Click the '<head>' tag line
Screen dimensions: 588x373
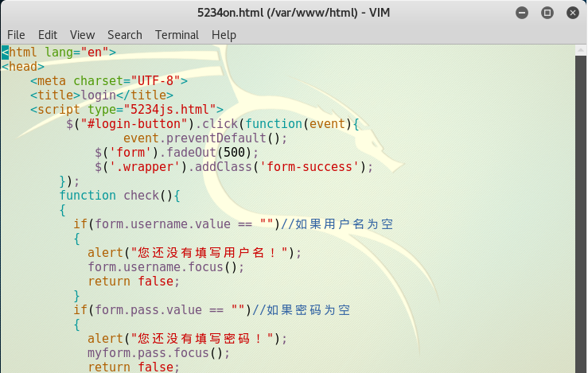coord(23,66)
